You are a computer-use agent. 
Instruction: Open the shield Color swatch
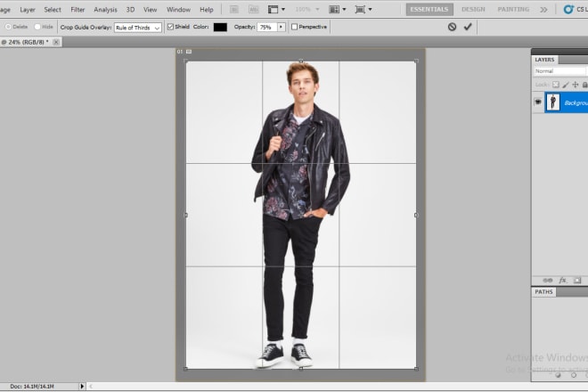(220, 27)
